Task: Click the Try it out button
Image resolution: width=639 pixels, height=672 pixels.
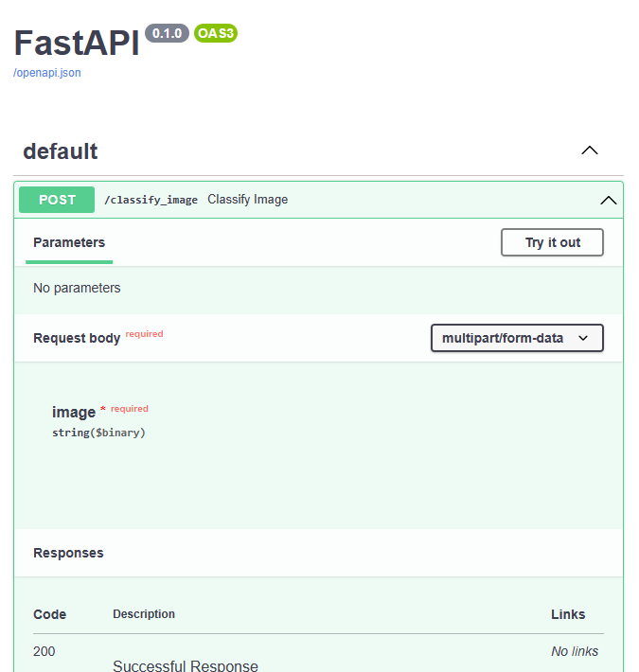Action: [552, 242]
